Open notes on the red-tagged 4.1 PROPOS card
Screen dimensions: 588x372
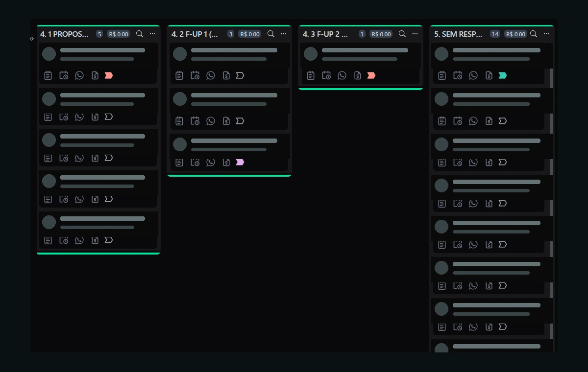point(48,75)
